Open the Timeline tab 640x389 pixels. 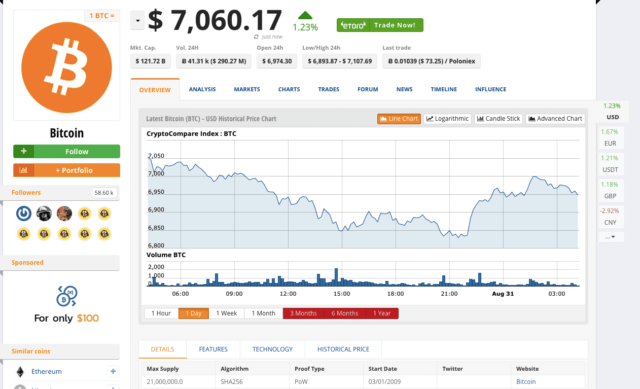coord(444,89)
